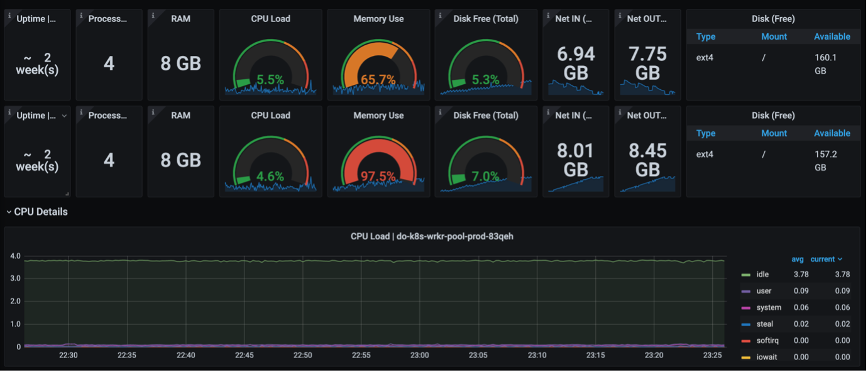Click the magenta system series color marker

point(746,308)
